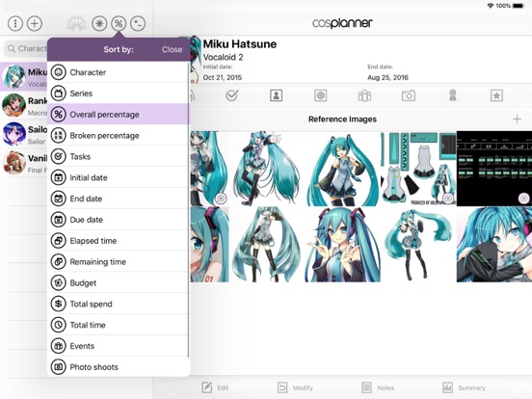Sort by Remaining time
The height and width of the screenshot is (399, 532).
point(118,261)
